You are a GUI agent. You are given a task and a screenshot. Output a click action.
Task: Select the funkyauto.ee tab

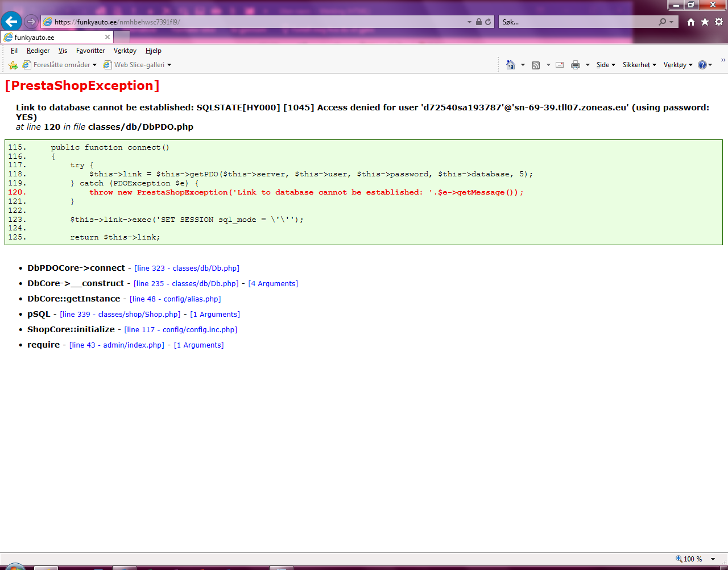(x=57, y=37)
